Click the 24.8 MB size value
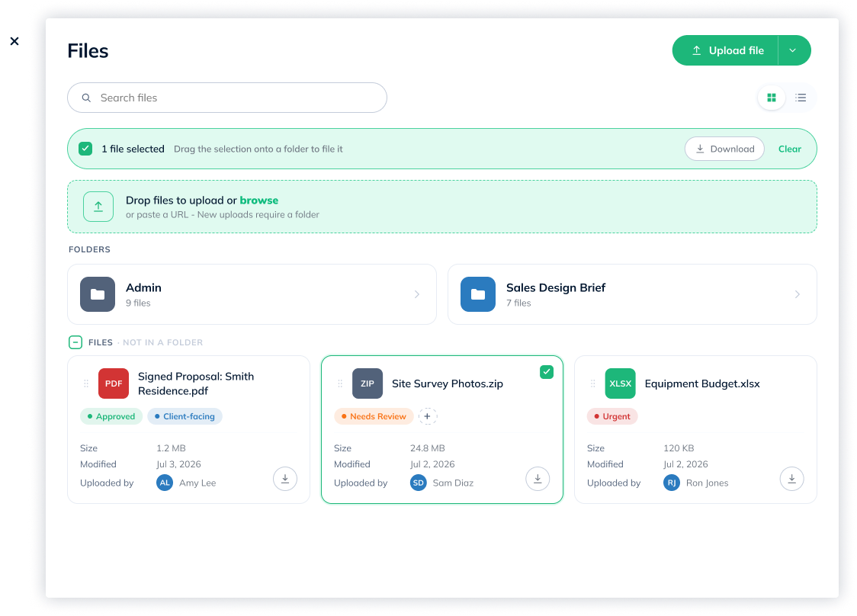 coord(428,448)
